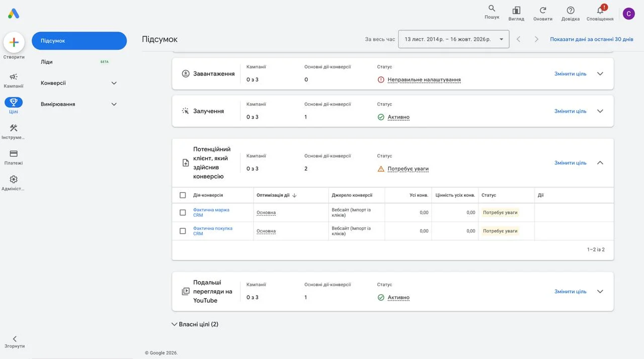Toggle the select-all header checkbox
This screenshot has width=644, height=359.
coord(183,195)
